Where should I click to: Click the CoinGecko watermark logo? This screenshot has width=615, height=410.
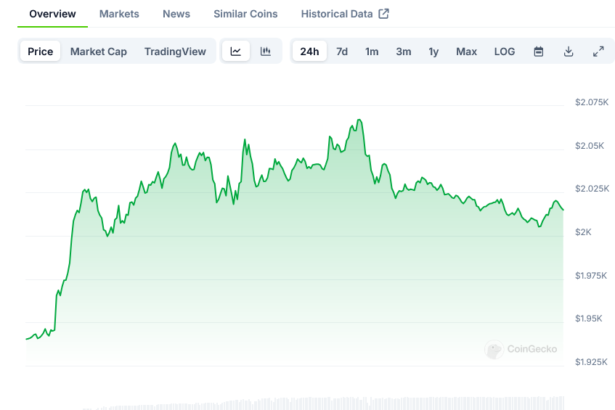point(519,349)
